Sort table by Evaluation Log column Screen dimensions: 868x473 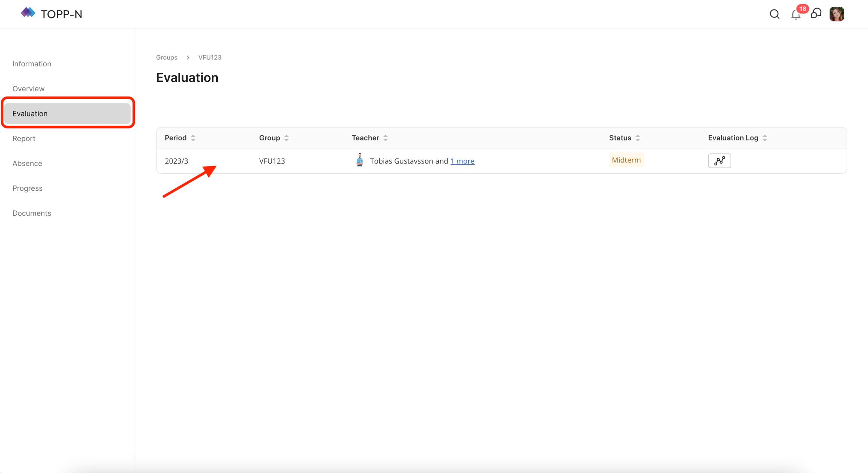coord(764,138)
